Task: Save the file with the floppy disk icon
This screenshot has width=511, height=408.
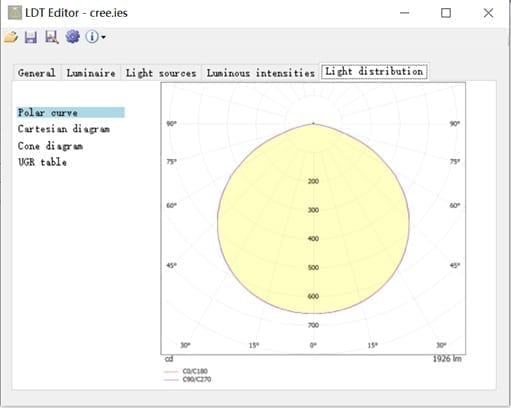Action: [31, 37]
